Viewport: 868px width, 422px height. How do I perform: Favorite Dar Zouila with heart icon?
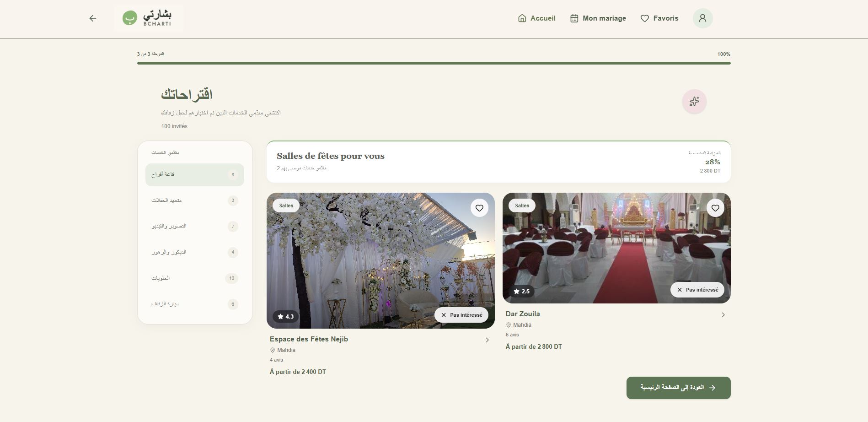coord(715,208)
